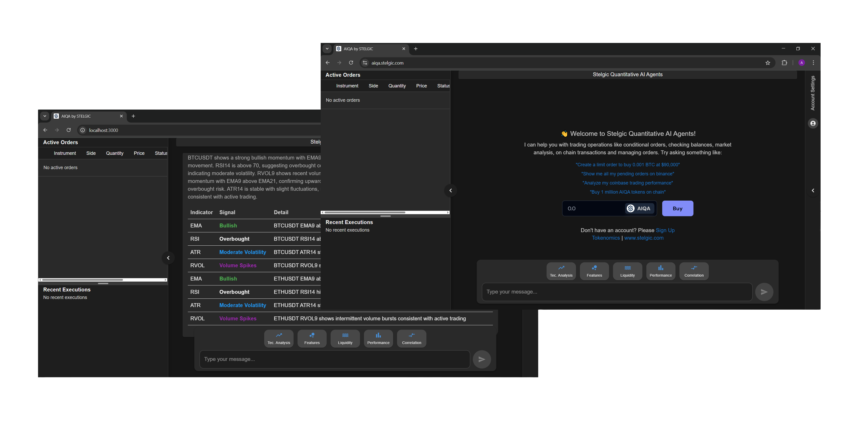This screenshot has width=868, height=433.
Task: Click send message arrow in localhost window
Action: (x=482, y=359)
